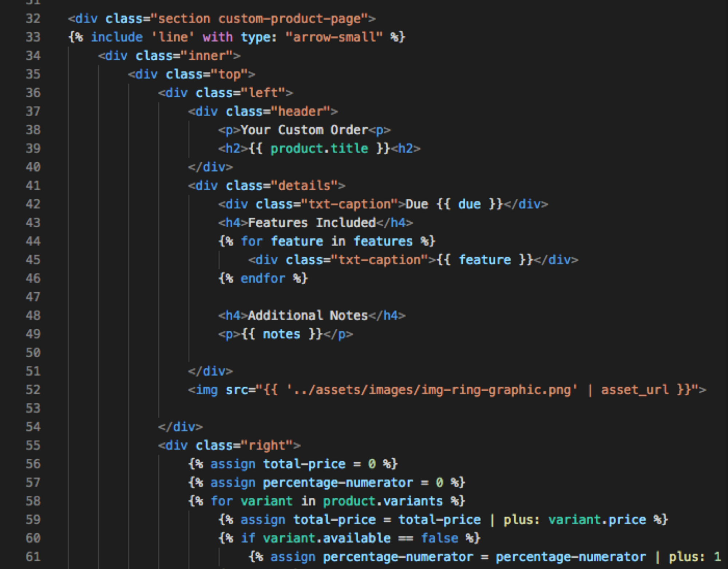Click the 'endfor' keyword on line 46
Screen dimensions: 728x569
click(x=263, y=278)
